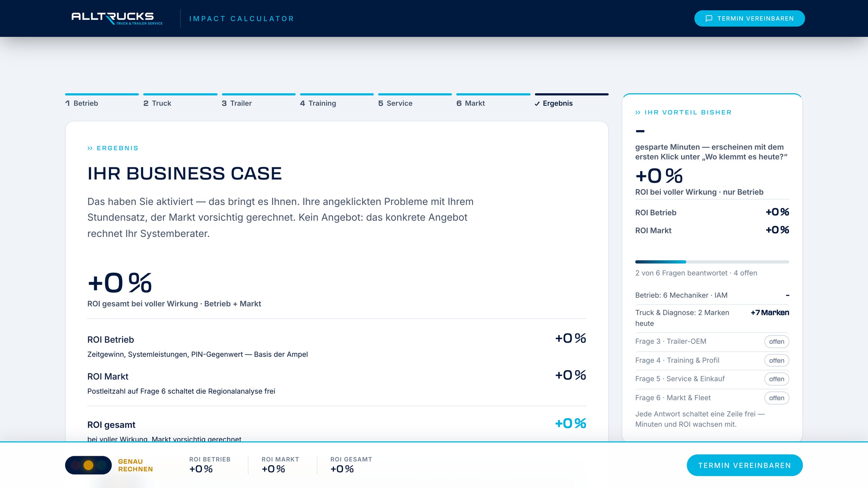
Task: Open step 4 Training
Action: click(337, 101)
